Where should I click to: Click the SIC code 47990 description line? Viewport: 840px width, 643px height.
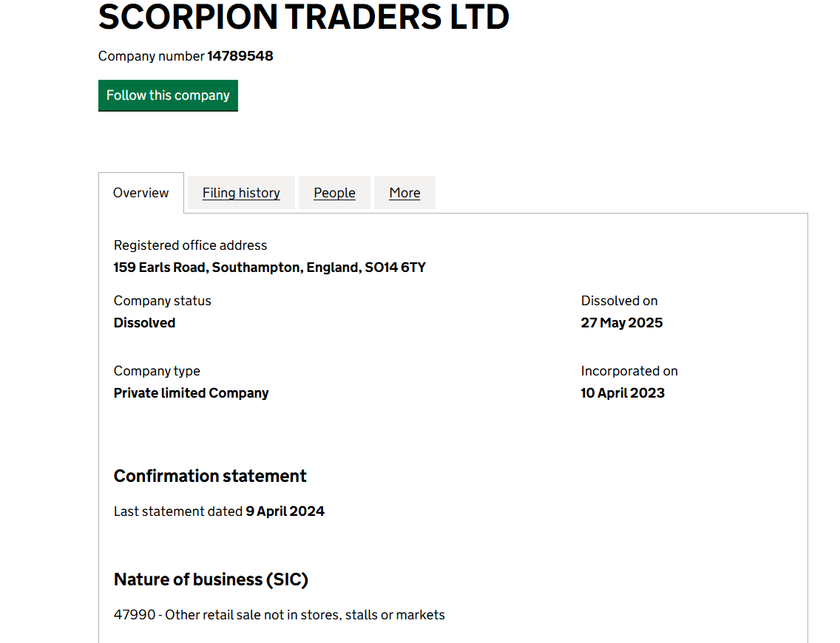pos(279,615)
